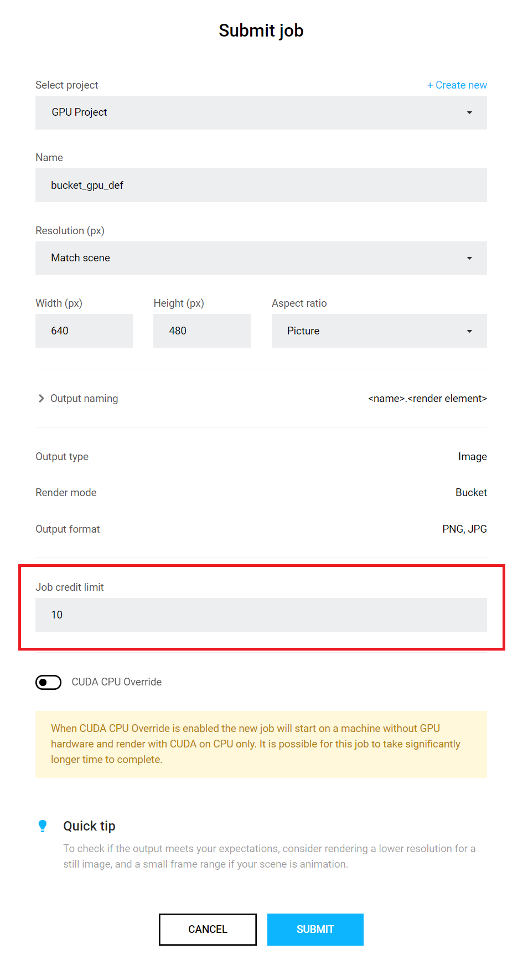Click the Render mode Bucket value
528x980 pixels.
tap(471, 493)
